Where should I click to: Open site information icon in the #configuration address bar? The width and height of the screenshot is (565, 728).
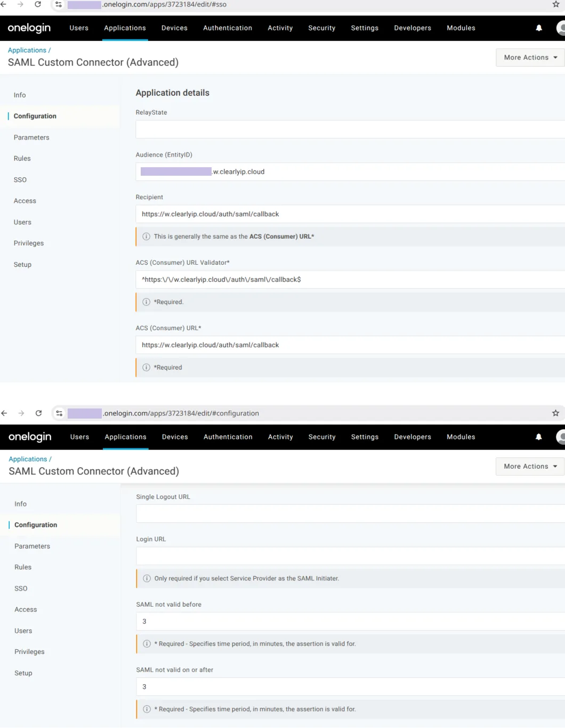click(x=59, y=413)
